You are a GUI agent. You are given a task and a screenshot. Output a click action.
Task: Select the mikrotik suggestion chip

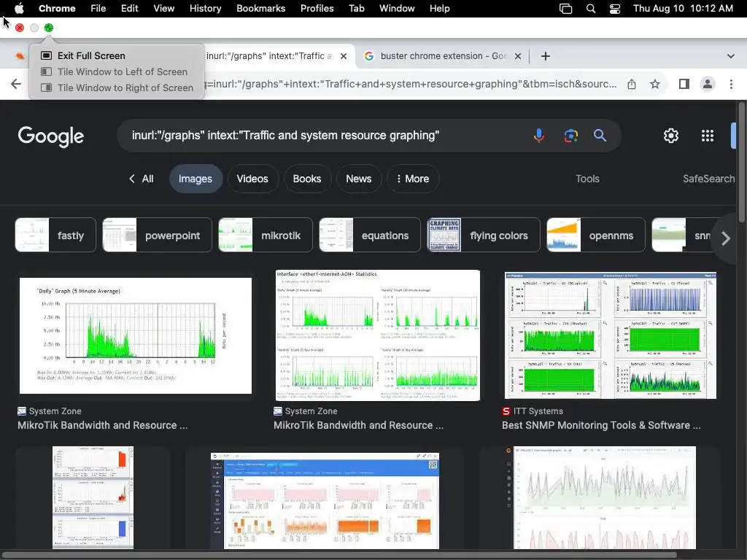[x=266, y=236]
